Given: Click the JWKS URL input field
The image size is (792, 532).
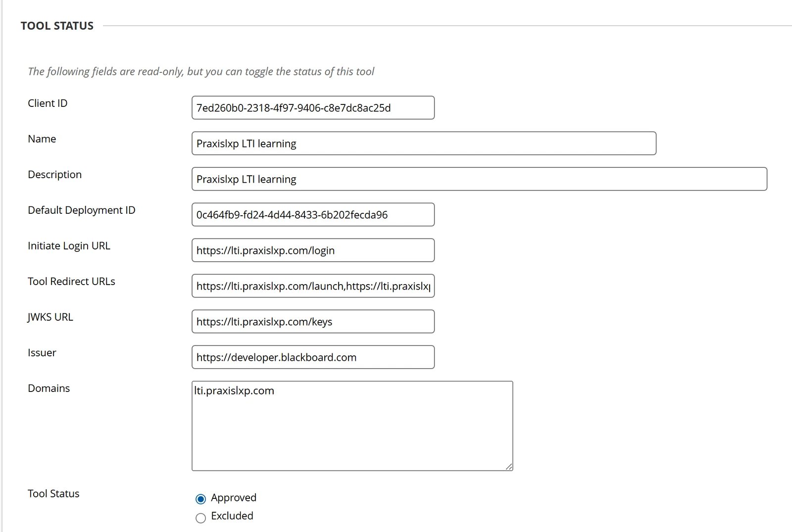Looking at the screenshot, I should pyautogui.click(x=313, y=321).
